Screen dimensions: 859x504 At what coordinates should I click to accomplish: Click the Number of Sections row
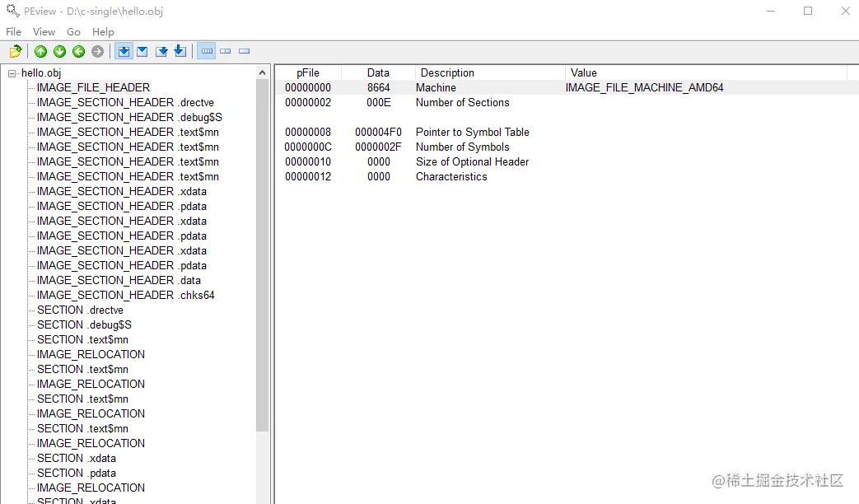coord(567,102)
